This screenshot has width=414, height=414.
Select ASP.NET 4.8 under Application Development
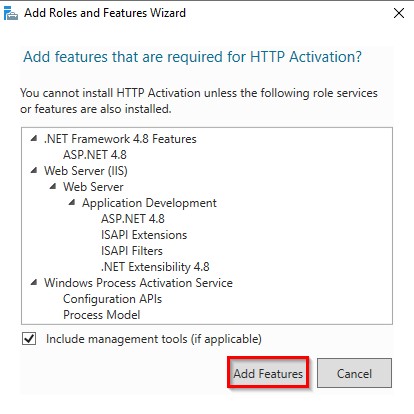133,219
